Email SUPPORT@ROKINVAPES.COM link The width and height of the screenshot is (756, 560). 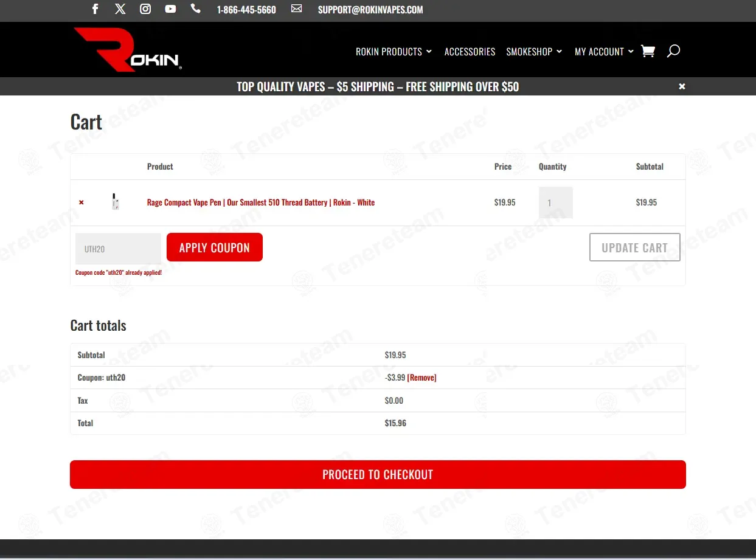coord(370,10)
